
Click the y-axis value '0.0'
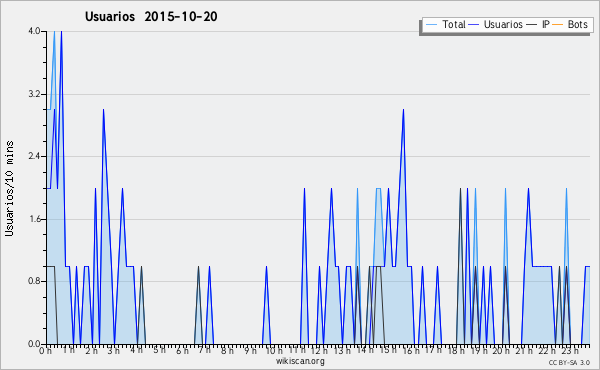click(34, 344)
